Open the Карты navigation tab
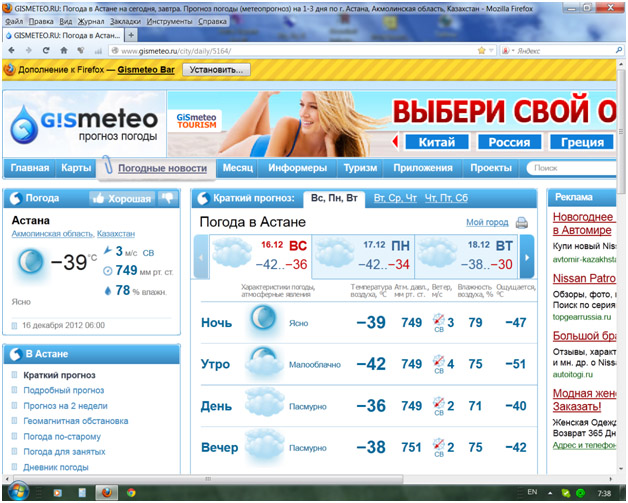Viewport: 628px width, 503px height. click(76, 168)
